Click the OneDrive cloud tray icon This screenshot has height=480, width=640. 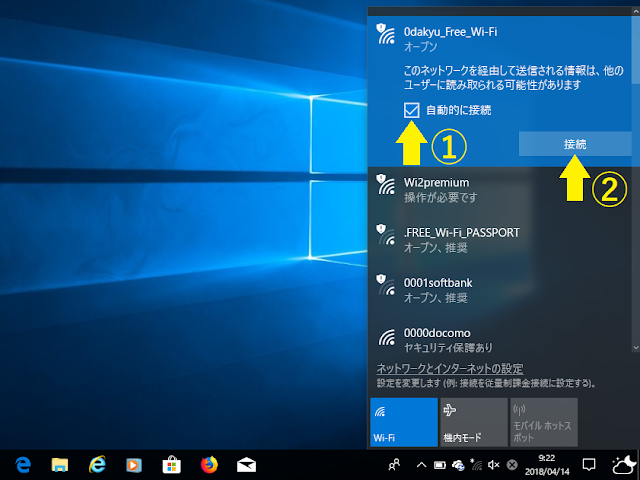point(458,465)
